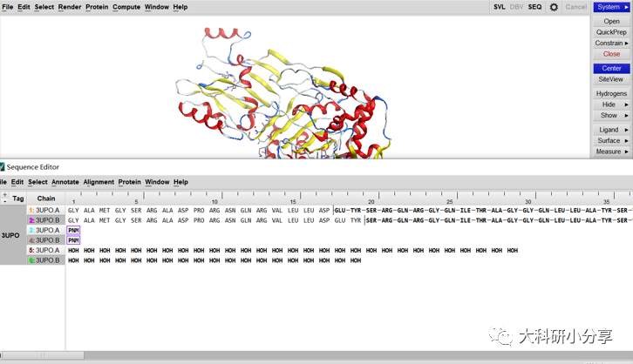The height and width of the screenshot is (364, 633).
Task: Click the SiteView button
Action: [x=611, y=79]
